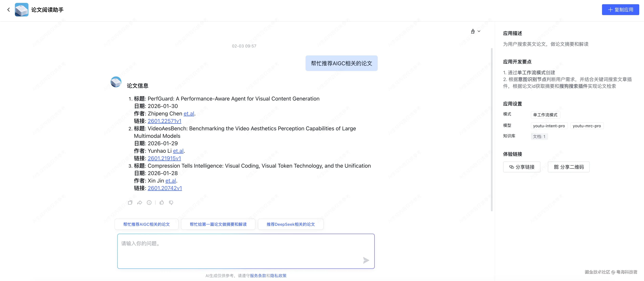
Task: Click the assistant avatar icon
Action: 116,82
